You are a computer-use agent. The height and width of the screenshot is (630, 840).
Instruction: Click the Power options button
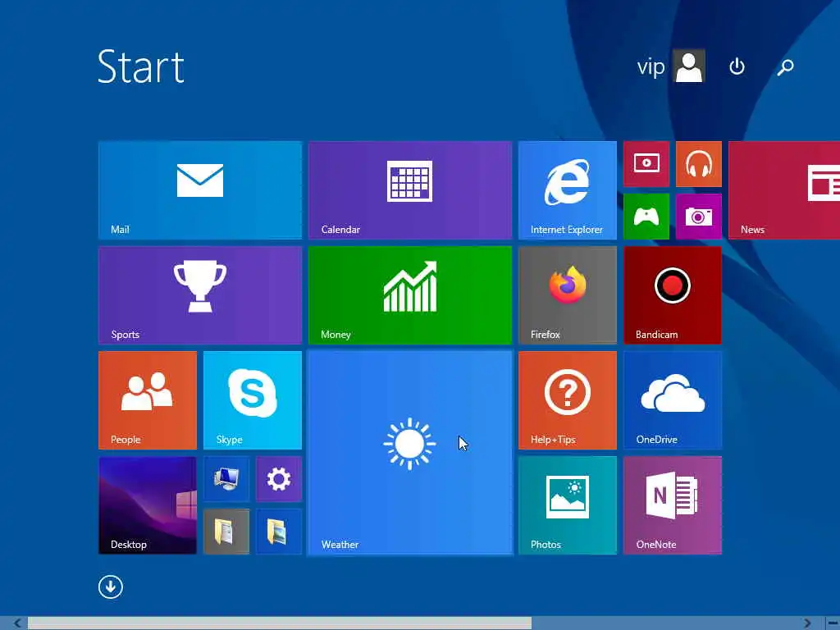tap(737, 67)
